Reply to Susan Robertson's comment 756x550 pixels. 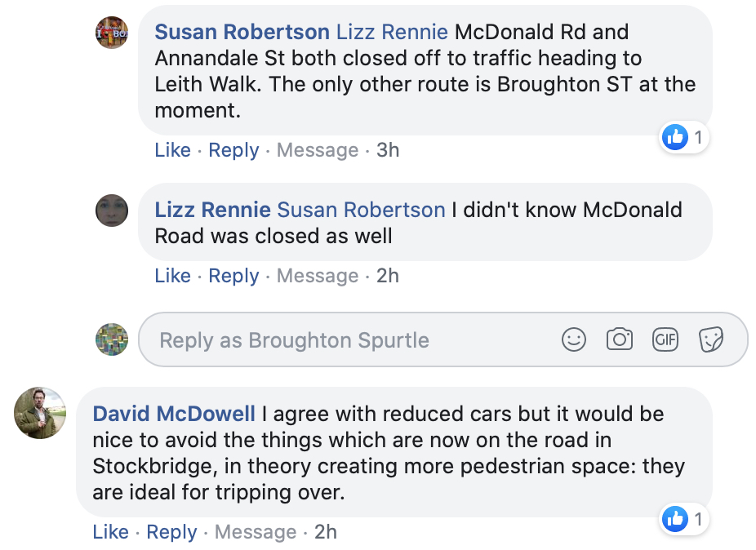click(233, 150)
